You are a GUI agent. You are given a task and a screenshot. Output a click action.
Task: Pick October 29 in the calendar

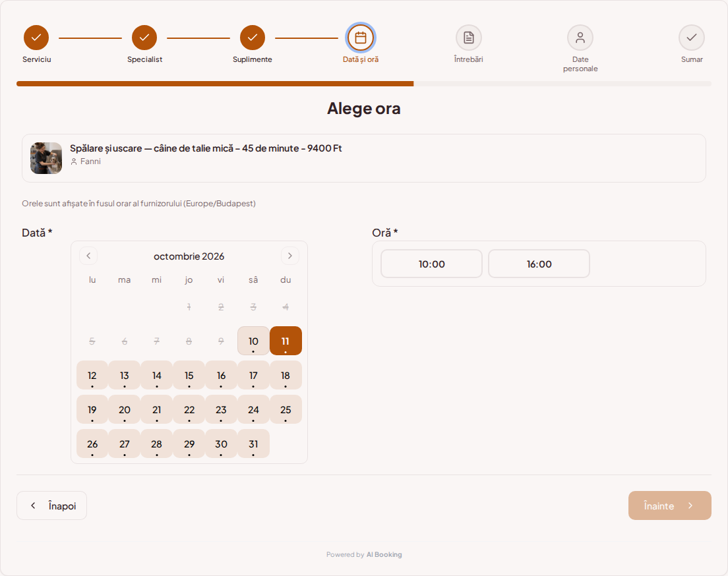pos(189,444)
